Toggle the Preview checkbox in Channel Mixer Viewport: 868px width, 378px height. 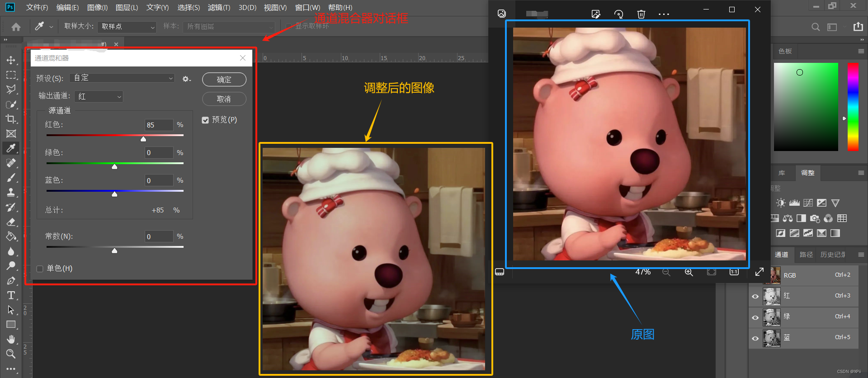[205, 120]
